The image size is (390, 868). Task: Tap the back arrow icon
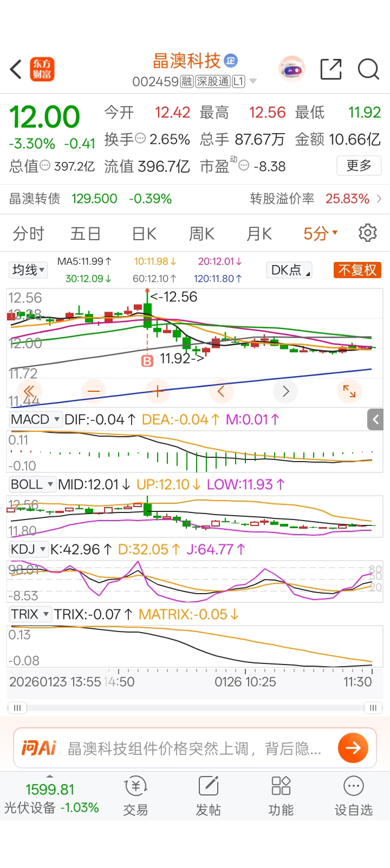click(x=16, y=69)
